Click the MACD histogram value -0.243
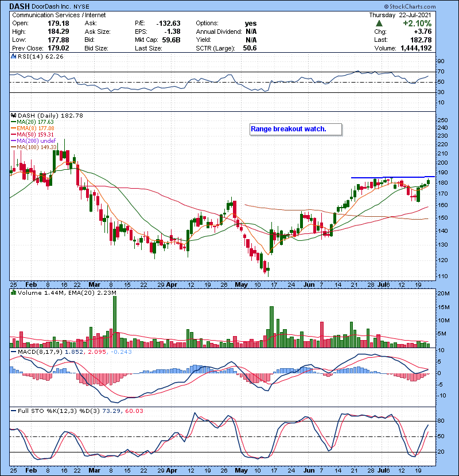This screenshot has height=476, width=459. [x=121, y=352]
